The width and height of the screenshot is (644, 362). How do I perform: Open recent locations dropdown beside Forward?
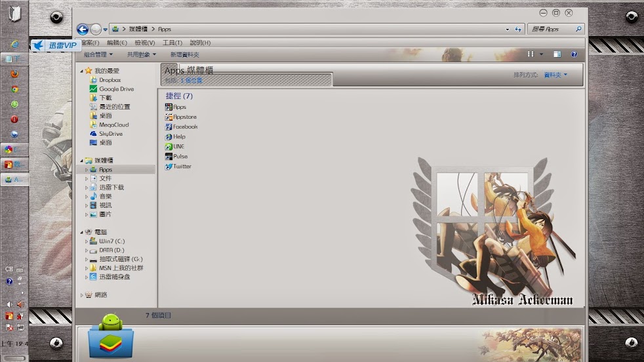coord(106,30)
